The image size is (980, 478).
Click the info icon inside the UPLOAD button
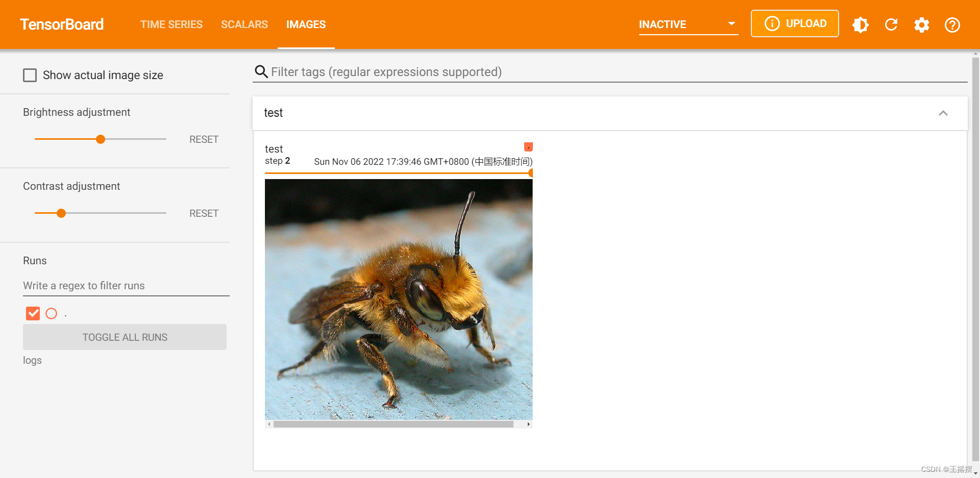tap(772, 23)
